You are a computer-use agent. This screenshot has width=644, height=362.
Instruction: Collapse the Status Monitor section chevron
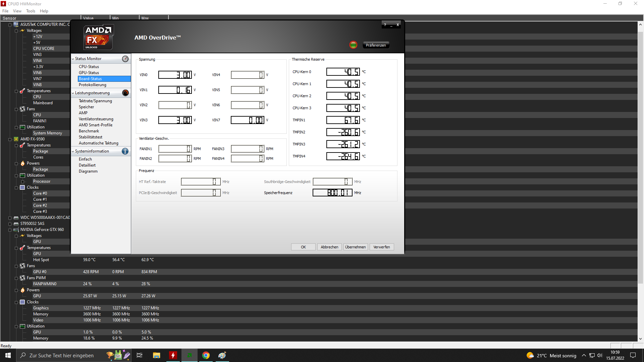tap(73, 59)
